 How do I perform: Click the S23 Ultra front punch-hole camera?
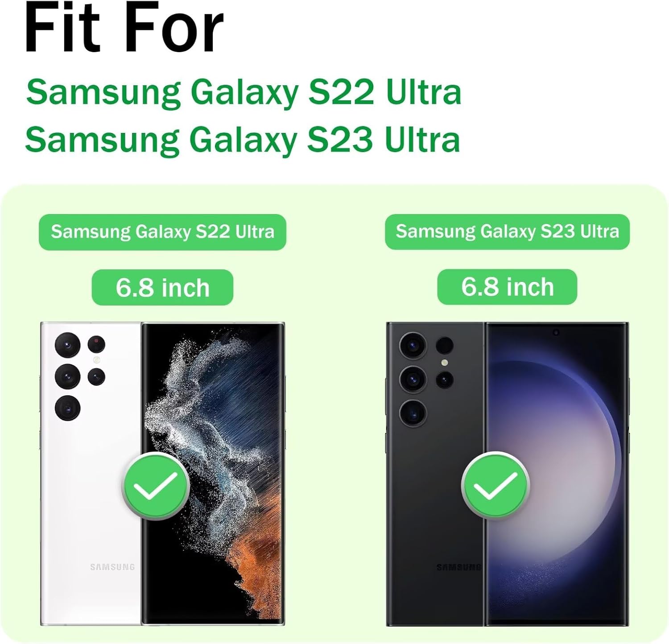[556, 332]
